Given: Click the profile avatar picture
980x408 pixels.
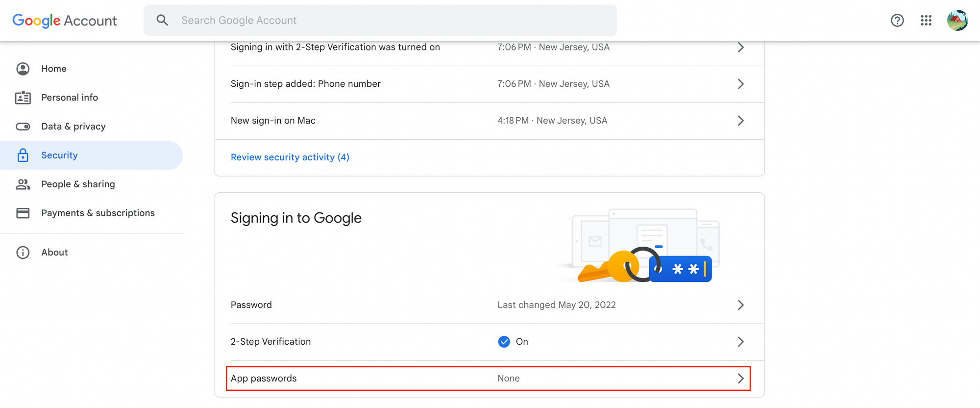Looking at the screenshot, I should point(957,20).
